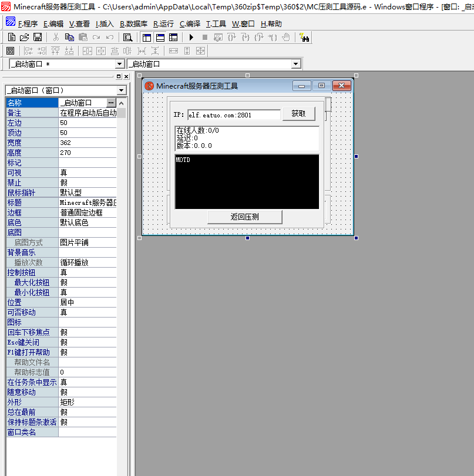The image size is (474, 476).
Task: Click the 随意移动 property value
Action: coord(88,392)
